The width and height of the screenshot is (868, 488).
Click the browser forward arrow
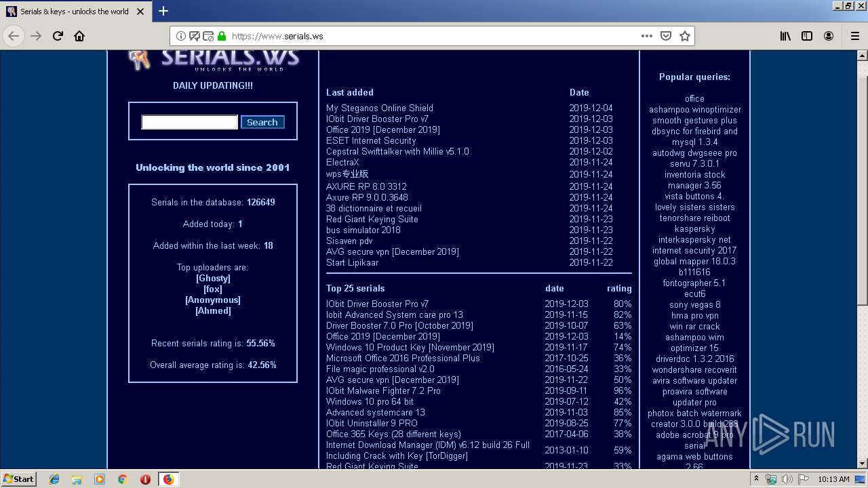pos(36,36)
